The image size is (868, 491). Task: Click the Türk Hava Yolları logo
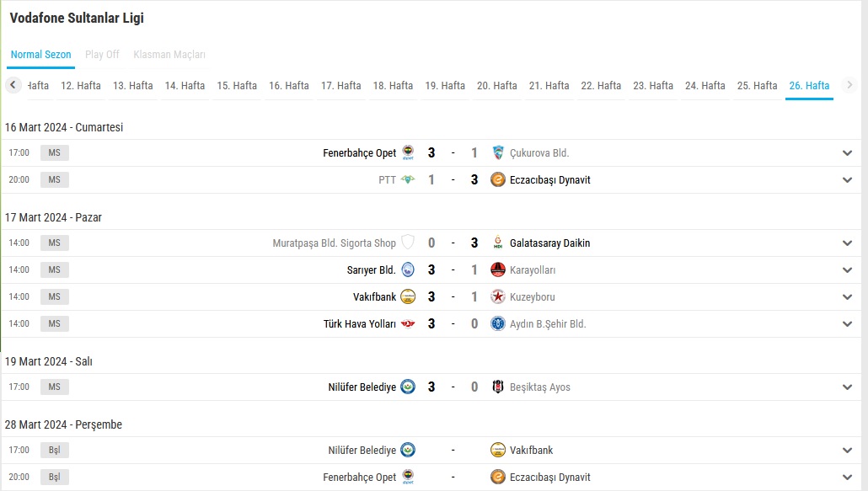pos(408,324)
